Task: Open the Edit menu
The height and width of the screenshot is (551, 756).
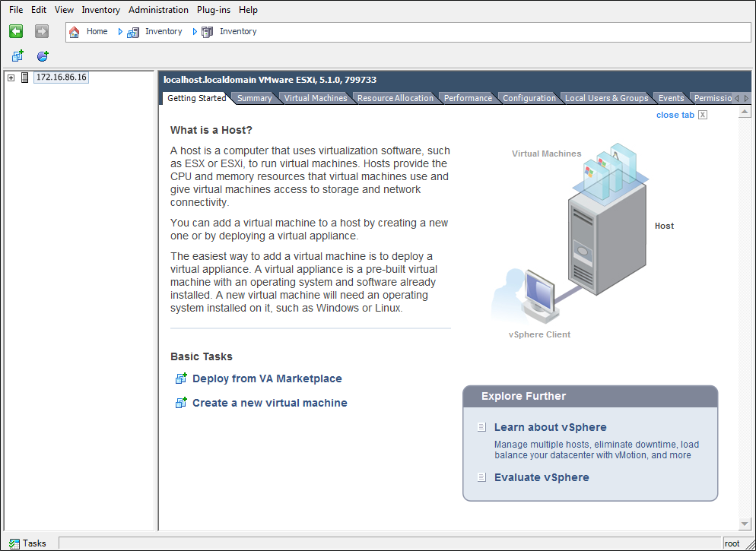Action: coord(39,10)
